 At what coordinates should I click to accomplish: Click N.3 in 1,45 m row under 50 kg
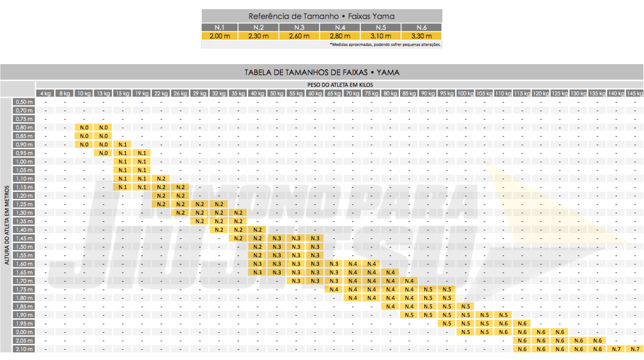(x=277, y=238)
